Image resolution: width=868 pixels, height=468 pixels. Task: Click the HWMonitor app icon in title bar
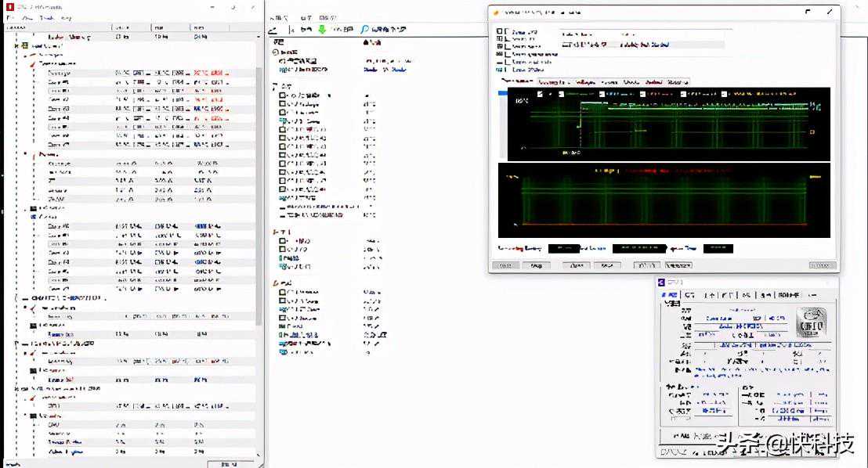[9, 7]
